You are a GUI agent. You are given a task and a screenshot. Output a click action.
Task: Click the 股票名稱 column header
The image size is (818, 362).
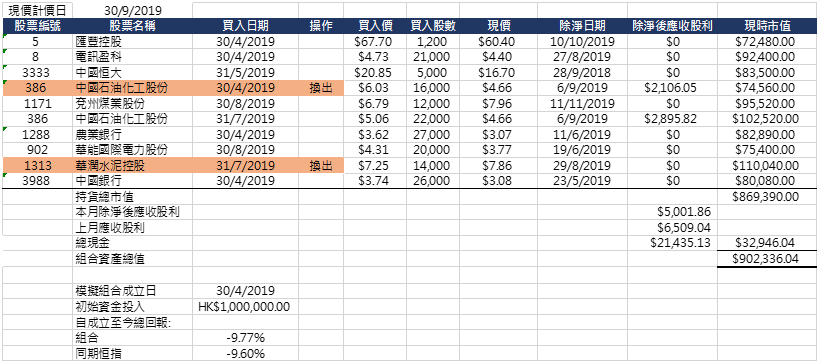coord(133,26)
